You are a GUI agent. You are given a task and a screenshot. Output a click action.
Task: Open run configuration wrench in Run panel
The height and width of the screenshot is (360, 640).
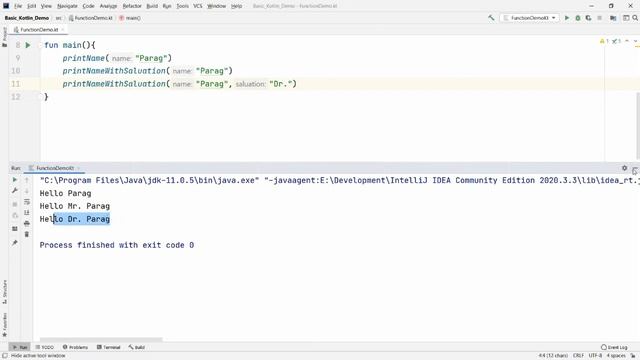click(x=15, y=191)
